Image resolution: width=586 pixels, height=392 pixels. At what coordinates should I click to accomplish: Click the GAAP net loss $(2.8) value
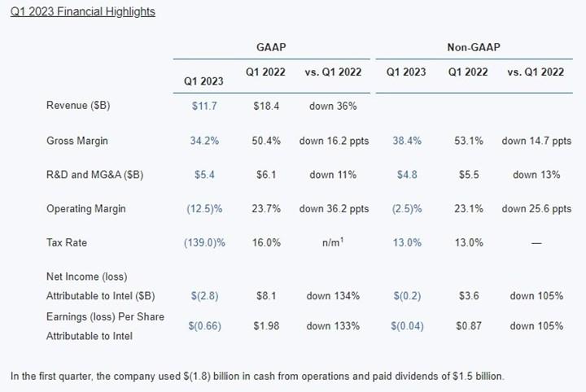204,295
